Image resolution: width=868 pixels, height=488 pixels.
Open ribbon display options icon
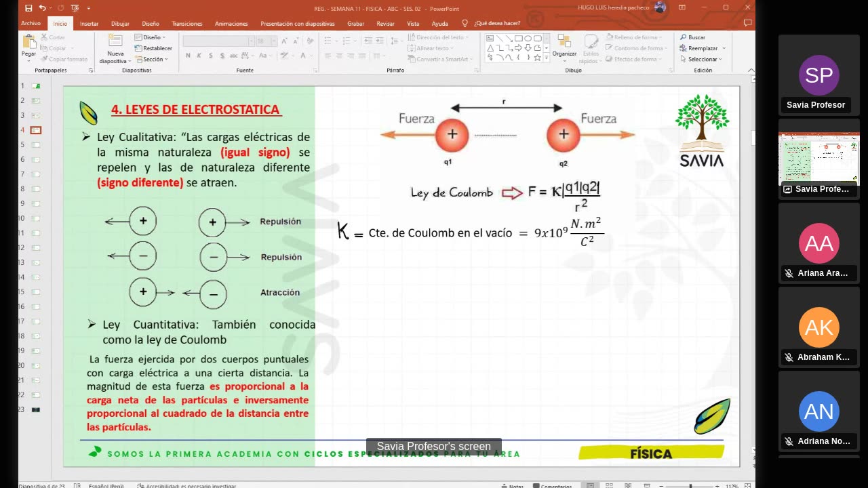coord(684,7)
